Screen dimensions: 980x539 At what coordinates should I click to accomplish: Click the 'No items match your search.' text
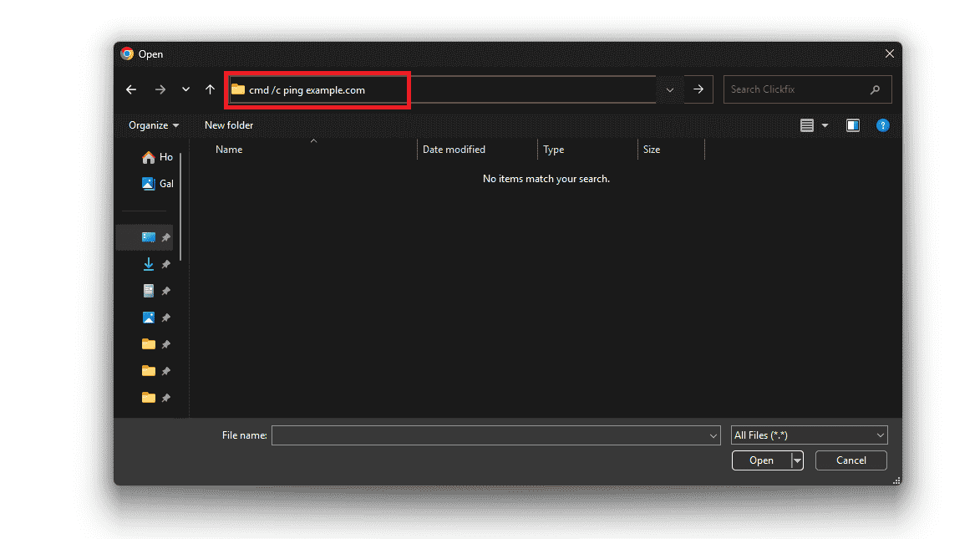point(546,179)
